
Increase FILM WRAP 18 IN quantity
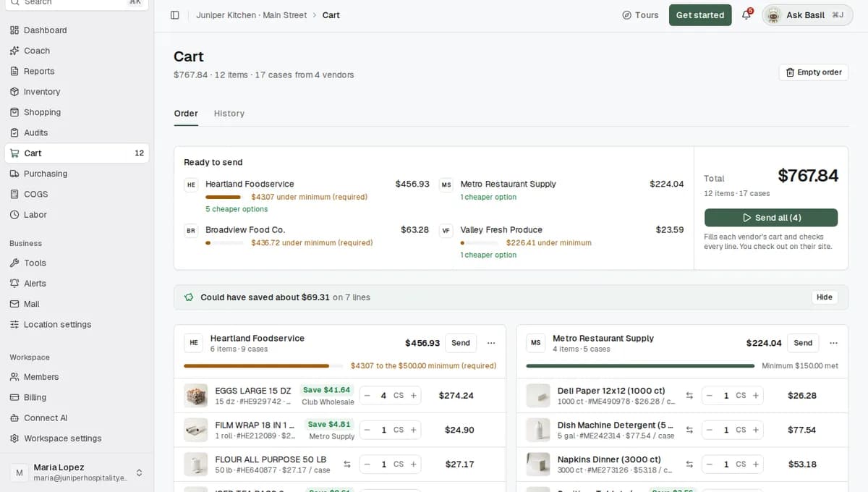[x=414, y=430]
